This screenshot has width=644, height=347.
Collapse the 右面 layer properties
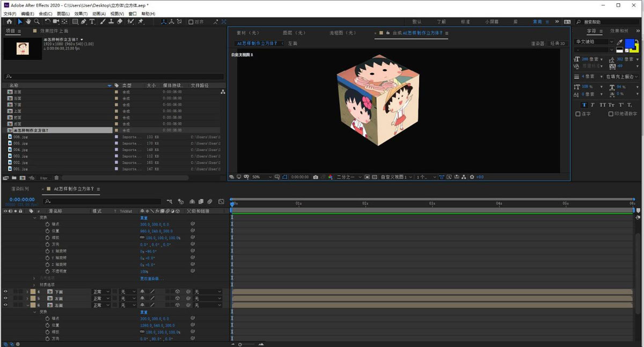click(x=27, y=305)
